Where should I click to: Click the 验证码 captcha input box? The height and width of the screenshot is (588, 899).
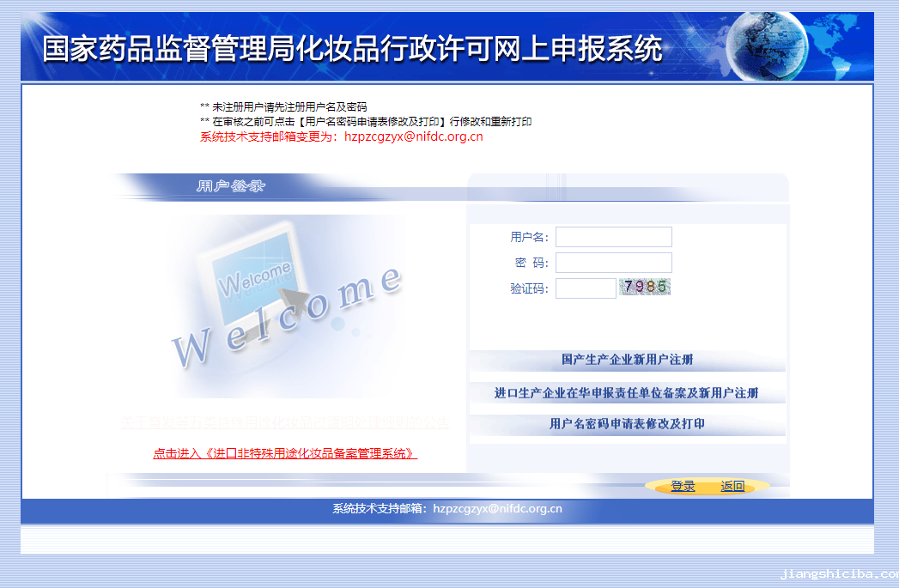[586, 288]
